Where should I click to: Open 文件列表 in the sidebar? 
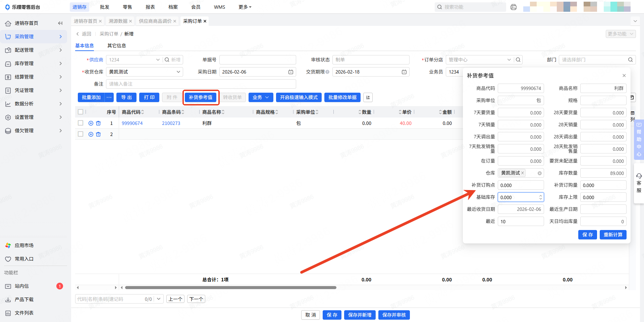coord(19,313)
